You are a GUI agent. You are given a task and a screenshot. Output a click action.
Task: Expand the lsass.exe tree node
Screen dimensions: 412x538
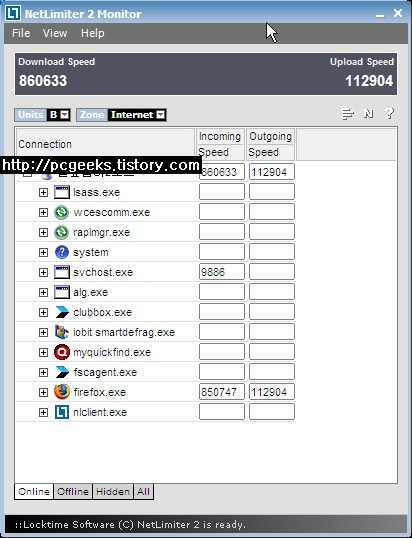pos(43,192)
